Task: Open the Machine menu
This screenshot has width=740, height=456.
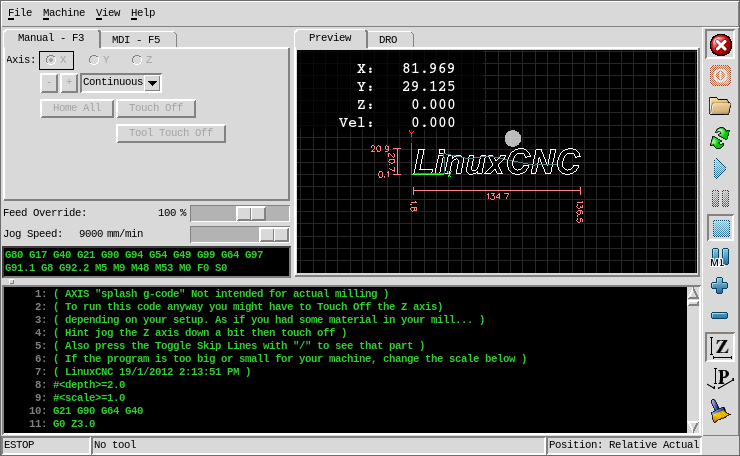Action: [x=64, y=13]
